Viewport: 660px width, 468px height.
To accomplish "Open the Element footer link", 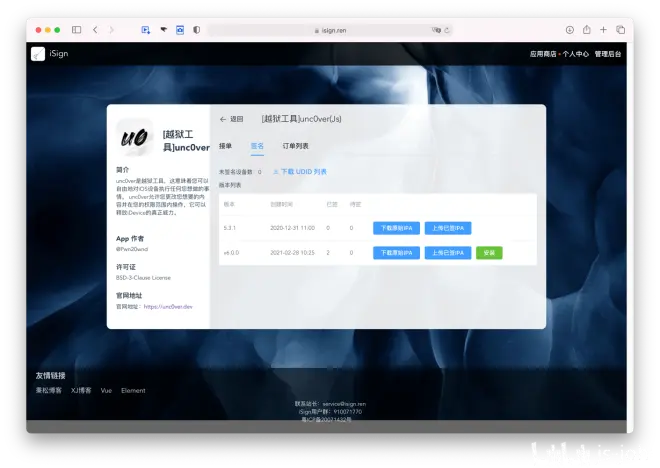I will pyautogui.click(x=133, y=391).
